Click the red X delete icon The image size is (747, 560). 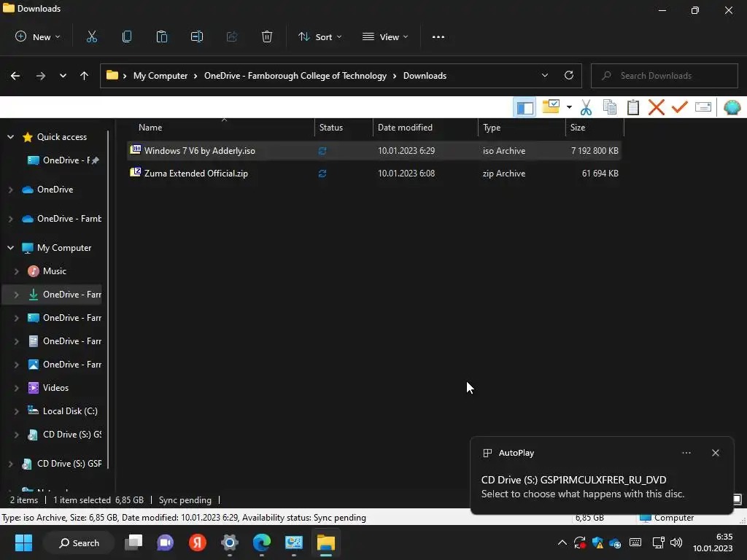[x=657, y=107]
